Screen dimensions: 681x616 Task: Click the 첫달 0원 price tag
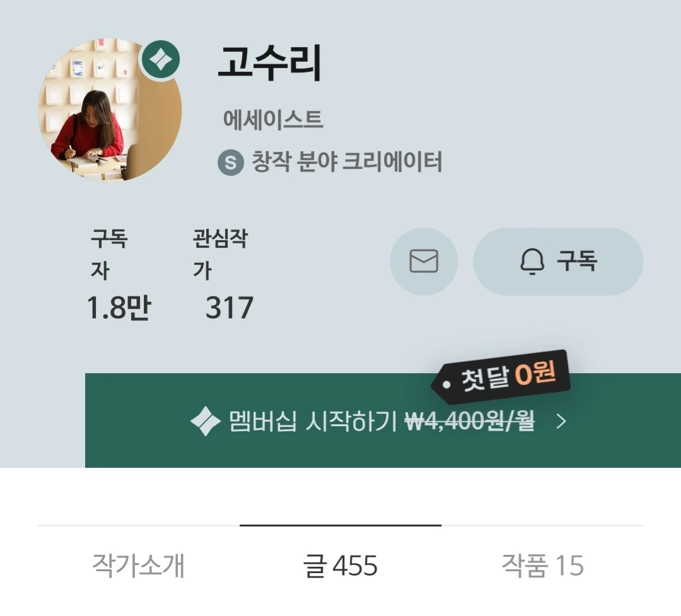501,376
